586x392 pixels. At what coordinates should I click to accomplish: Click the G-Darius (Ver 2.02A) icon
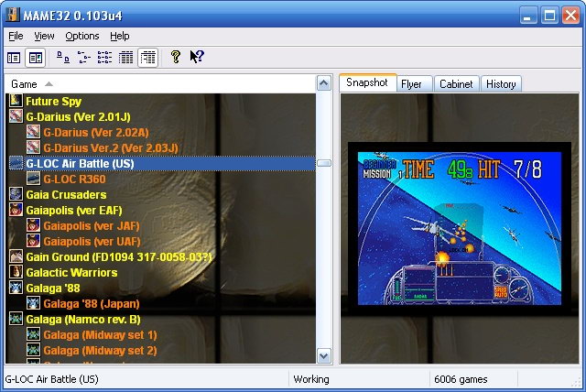point(33,132)
